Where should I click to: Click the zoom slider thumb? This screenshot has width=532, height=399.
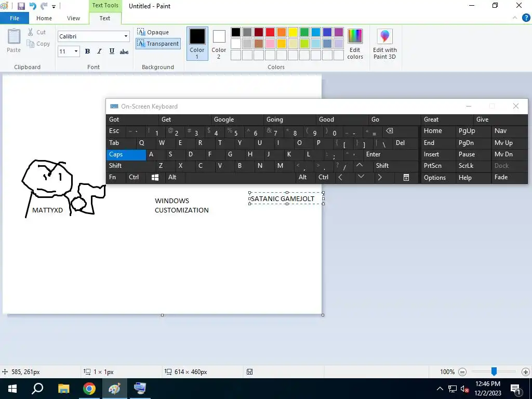pos(494,371)
